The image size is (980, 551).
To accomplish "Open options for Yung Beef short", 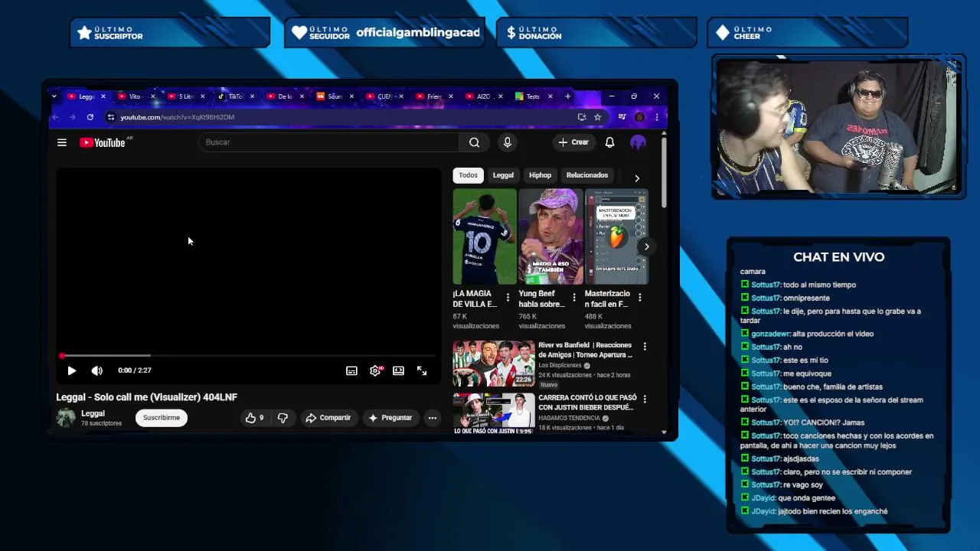I will [573, 298].
